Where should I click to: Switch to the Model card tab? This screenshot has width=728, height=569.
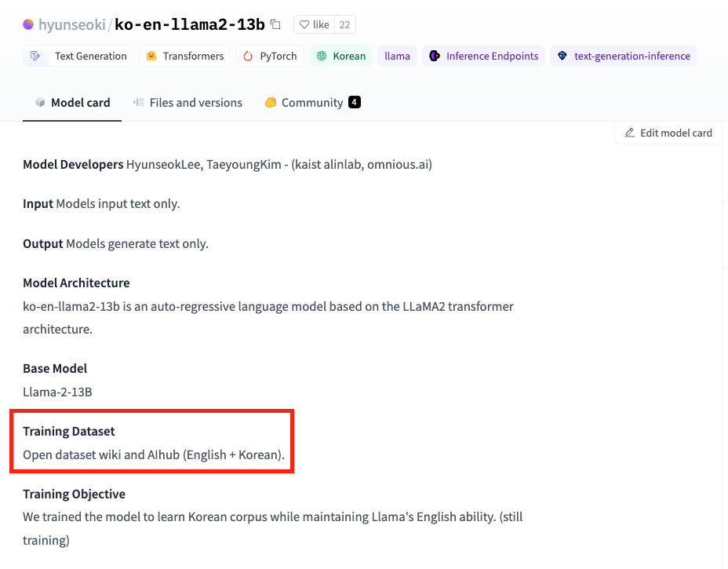(x=72, y=103)
